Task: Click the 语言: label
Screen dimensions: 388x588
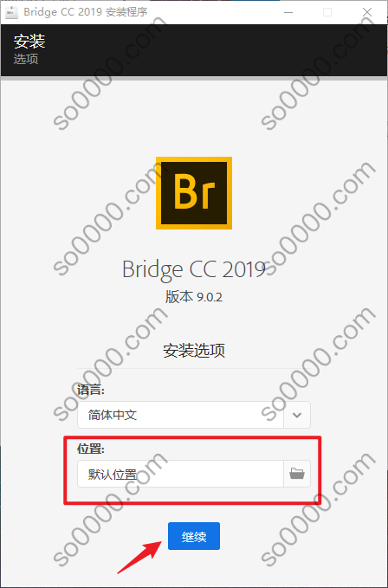Action: (x=91, y=390)
